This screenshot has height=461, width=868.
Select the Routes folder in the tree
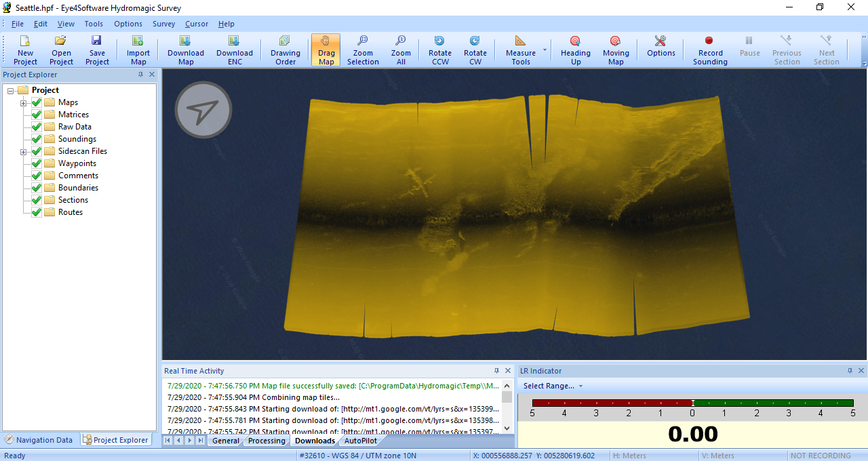[70, 212]
